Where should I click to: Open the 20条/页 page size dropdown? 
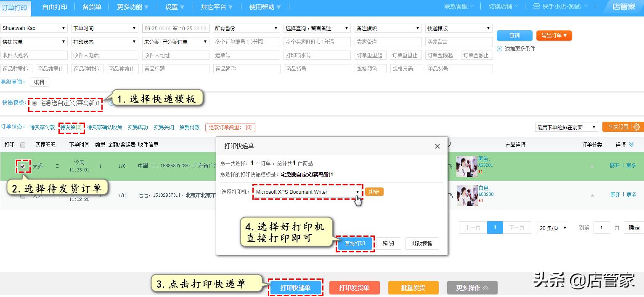coord(553,227)
